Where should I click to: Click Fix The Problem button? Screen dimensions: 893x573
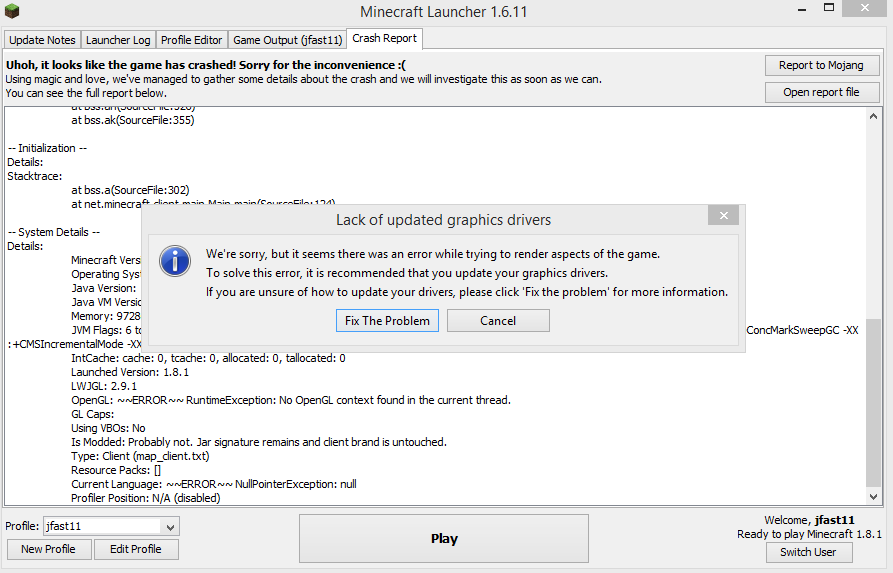387,321
